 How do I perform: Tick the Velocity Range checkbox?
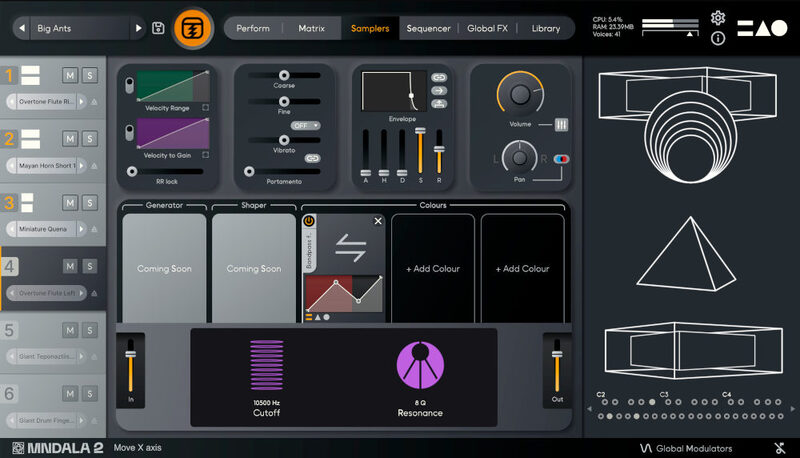[x=205, y=108]
